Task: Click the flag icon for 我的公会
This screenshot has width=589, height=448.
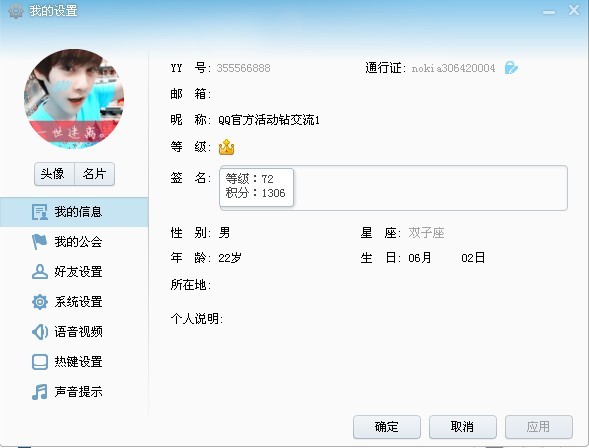Action: pos(39,242)
